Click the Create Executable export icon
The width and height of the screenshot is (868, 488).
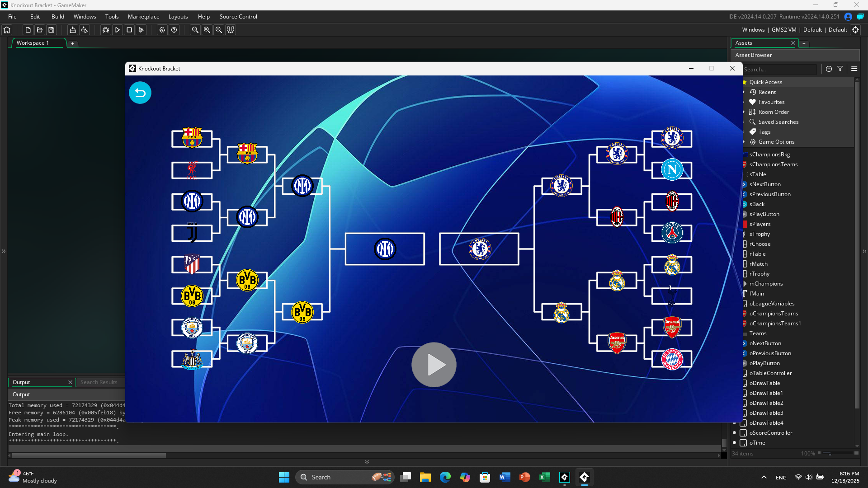[x=72, y=30]
